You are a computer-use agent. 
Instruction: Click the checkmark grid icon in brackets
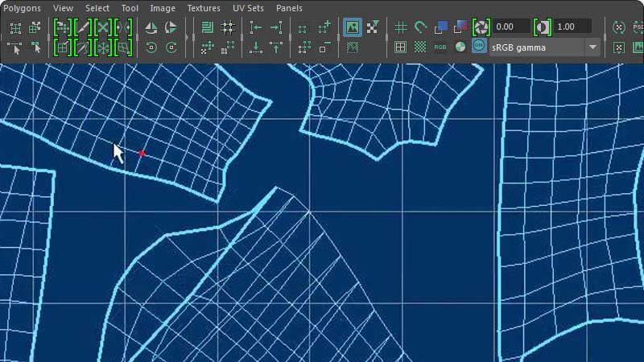63,47
